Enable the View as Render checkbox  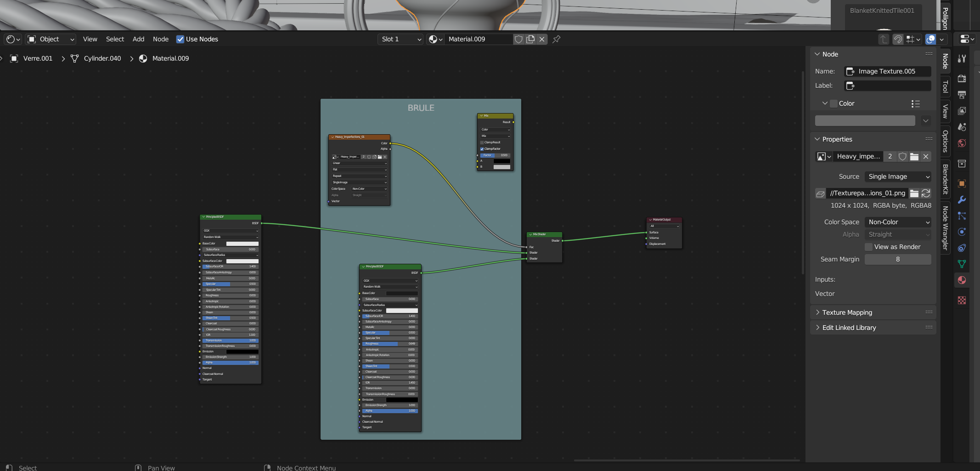(868, 247)
